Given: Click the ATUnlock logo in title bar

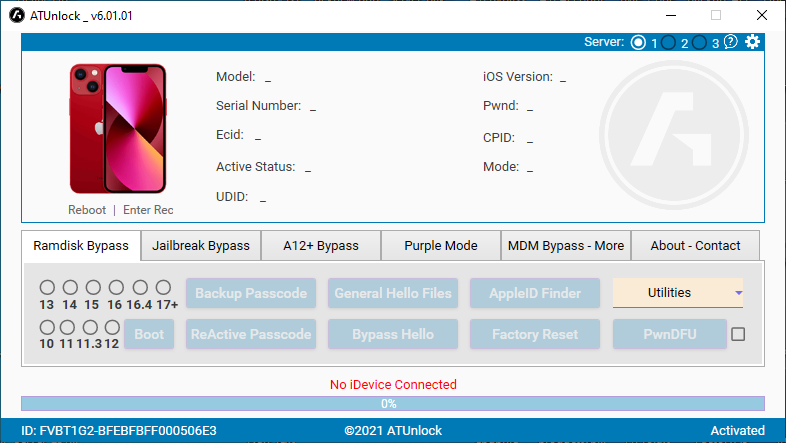Looking at the screenshot, I should pos(17,15).
